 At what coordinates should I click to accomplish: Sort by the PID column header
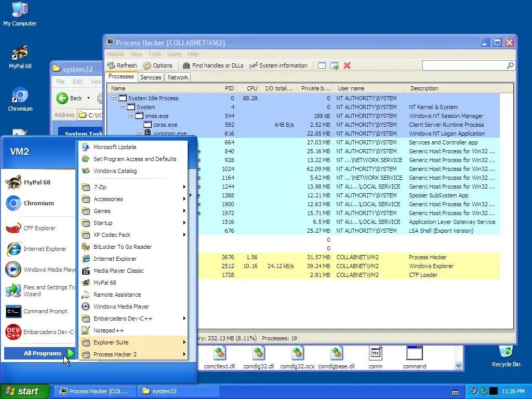pyautogui.click(x=223, y=88)
